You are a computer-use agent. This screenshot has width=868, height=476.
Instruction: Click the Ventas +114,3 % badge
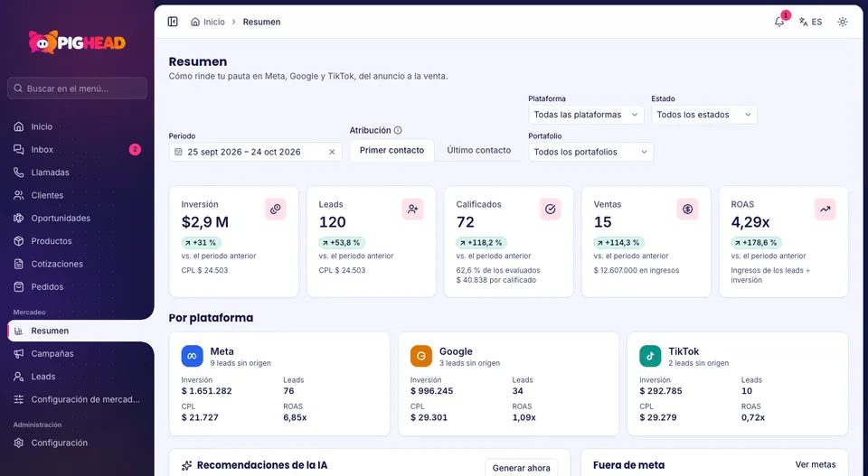tap(618, 243)
